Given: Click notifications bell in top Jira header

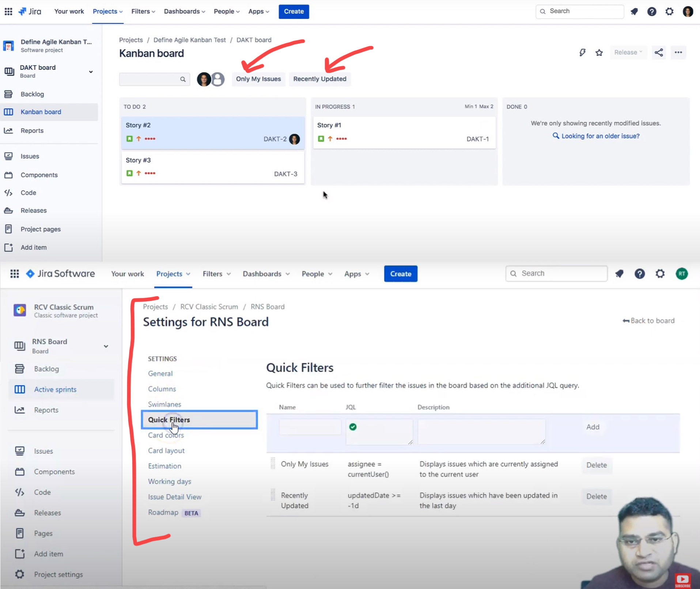Looking at the screenshot, I should (x=635, y=11).
